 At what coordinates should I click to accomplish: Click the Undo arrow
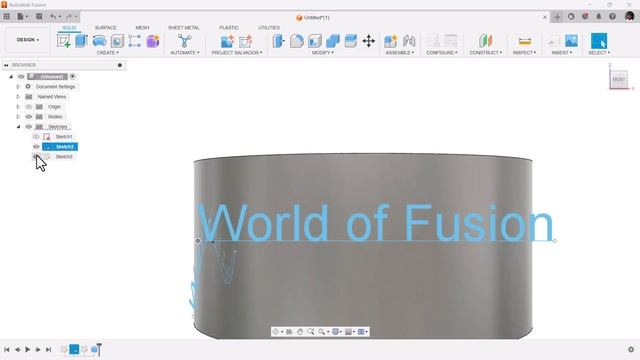53,17
